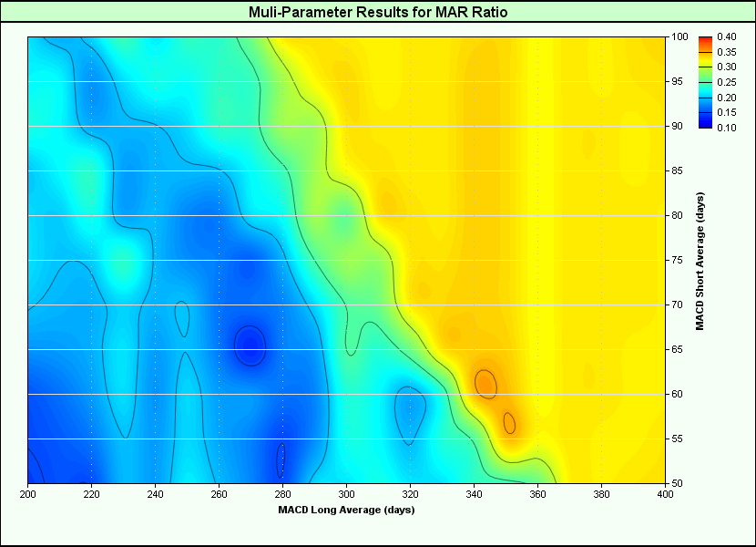The width and height of the screenshot is (756, 547).
Task: Select the larger orange oval contour near 343
Action: point(485,384)
